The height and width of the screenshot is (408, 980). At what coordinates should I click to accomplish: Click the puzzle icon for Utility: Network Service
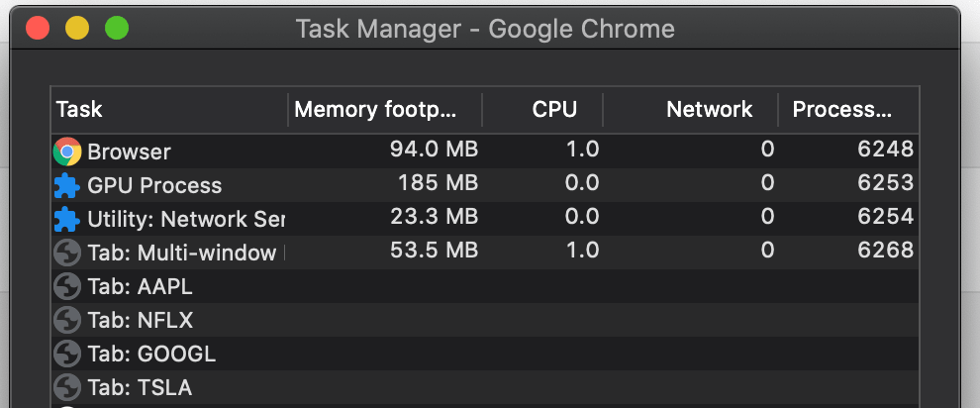tap(67, 219)
